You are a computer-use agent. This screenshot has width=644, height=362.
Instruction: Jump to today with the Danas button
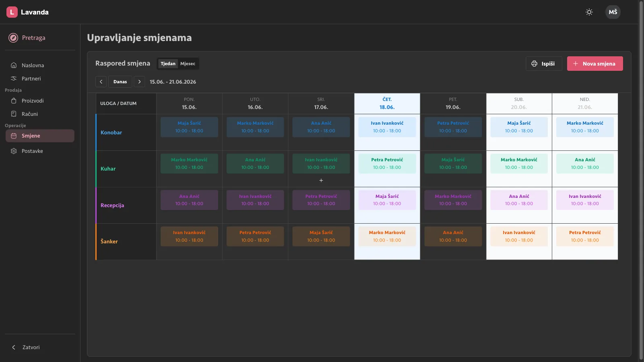click(120, 82)
